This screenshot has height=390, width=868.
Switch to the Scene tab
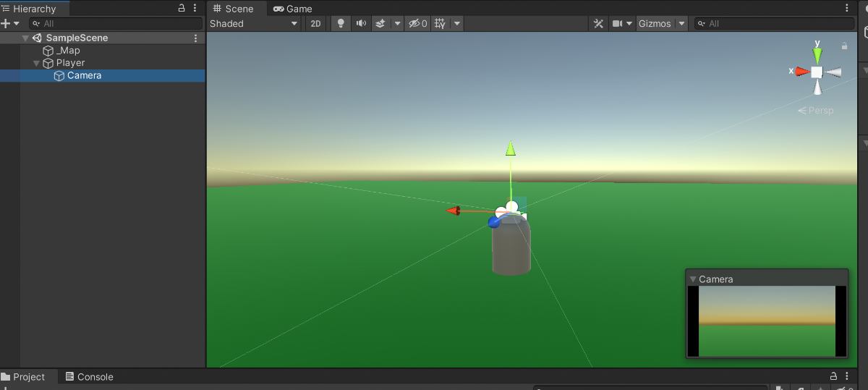pos(233,9)
